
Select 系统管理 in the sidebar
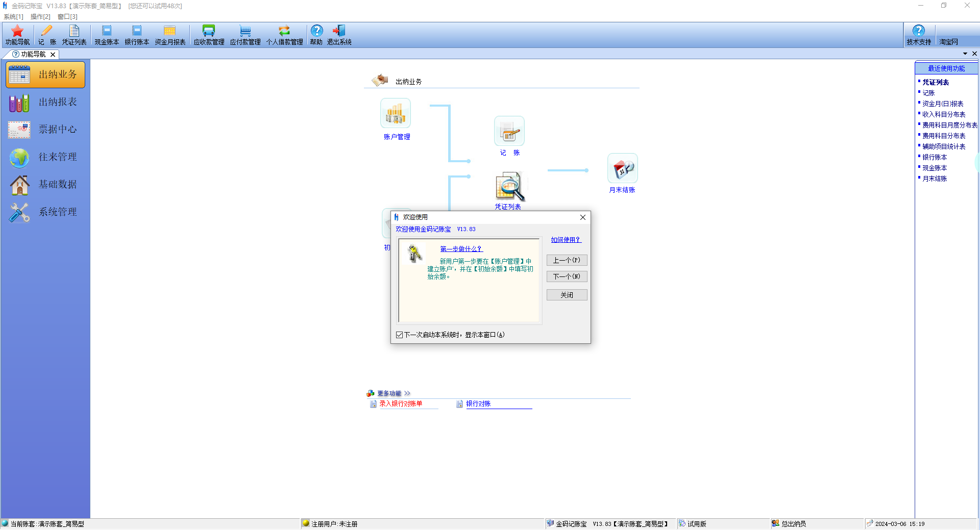tap(45, 212)
